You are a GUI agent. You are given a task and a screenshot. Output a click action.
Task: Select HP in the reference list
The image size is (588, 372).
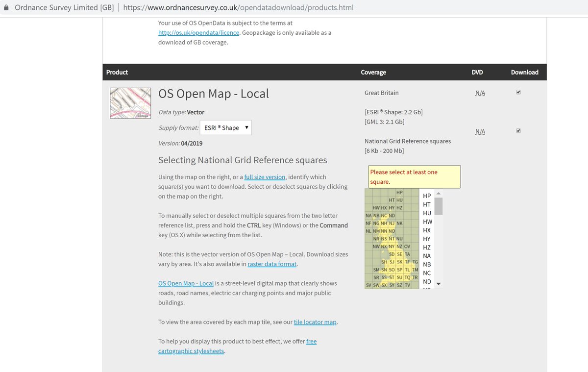tap(427, 196)
